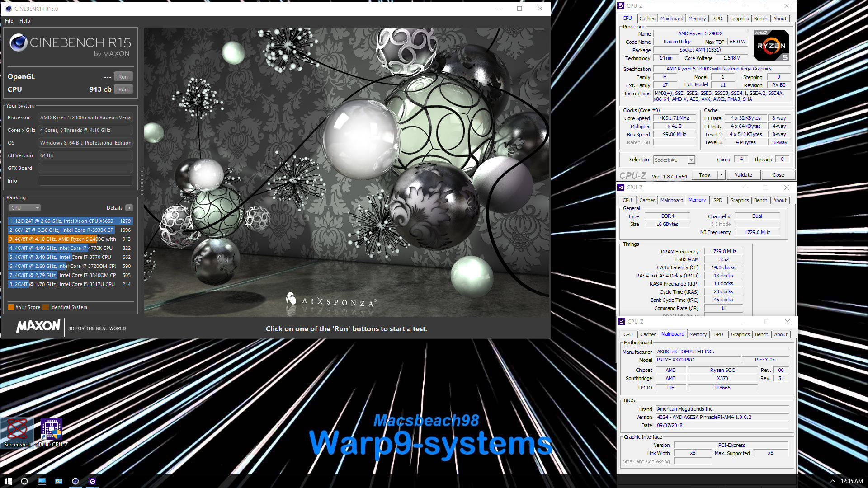The image size is (868, 488).
Task: Click the Your Score orange legend box
Action: [x=11, y=307]
